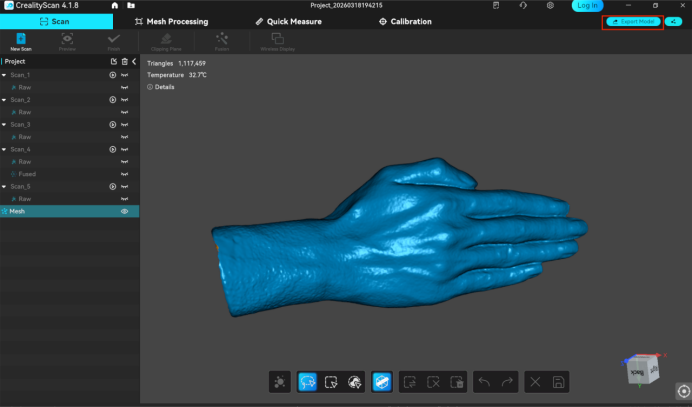Screen dimensions: 692x407
Task: Click the share icon button
Action: (673, 21)
